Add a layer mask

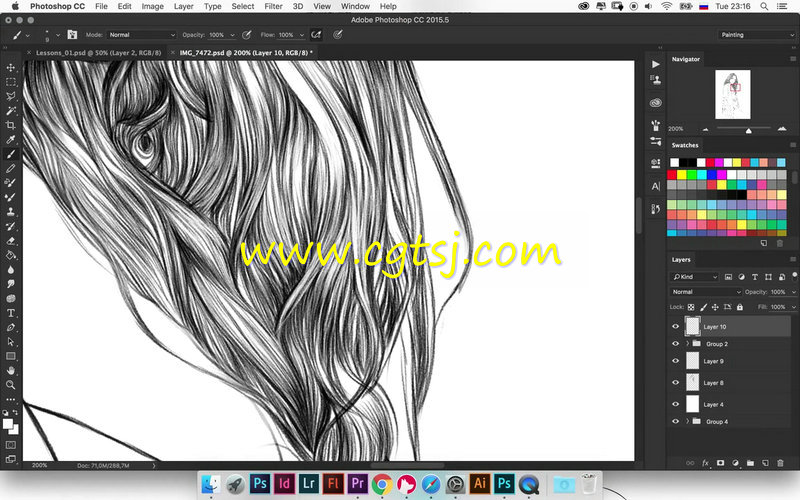pyautogui.click(x=720, y=463)
